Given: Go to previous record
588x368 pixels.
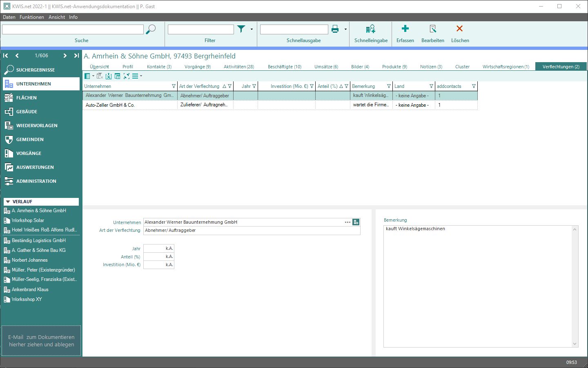Looking at the screenshot, I should click(x=17, y=56).
